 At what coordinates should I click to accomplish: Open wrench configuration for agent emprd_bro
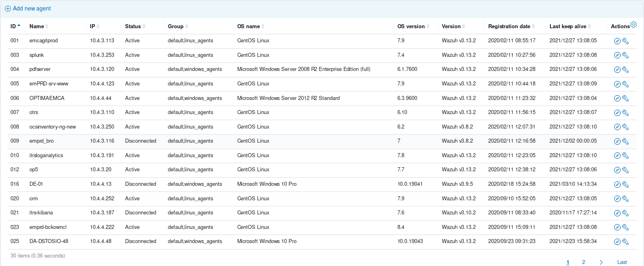point(625,141)
